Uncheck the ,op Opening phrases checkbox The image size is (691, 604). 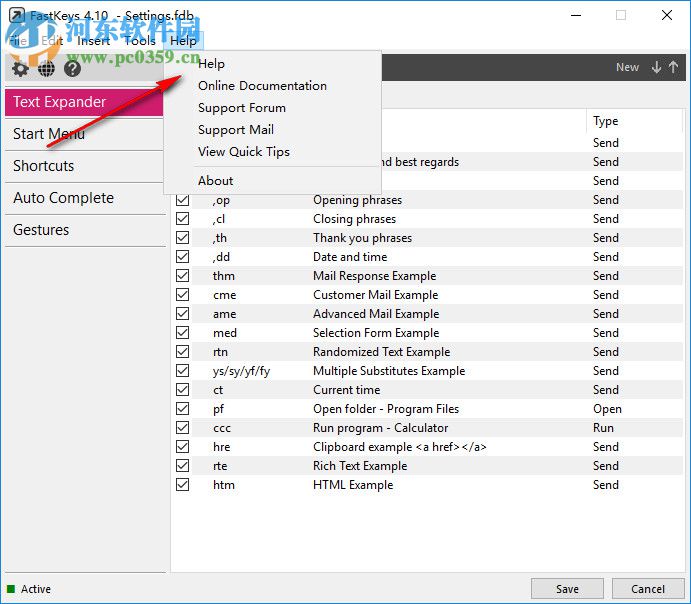182,200
